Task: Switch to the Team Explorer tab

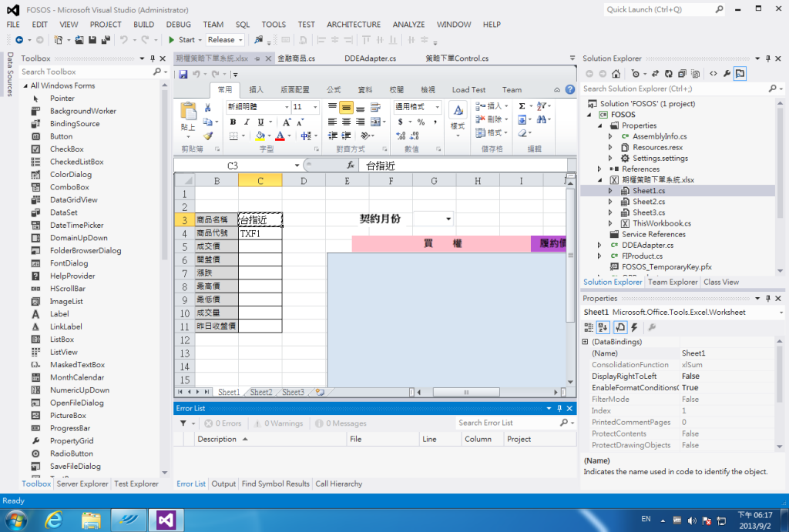Action: (x=673, y=282)
